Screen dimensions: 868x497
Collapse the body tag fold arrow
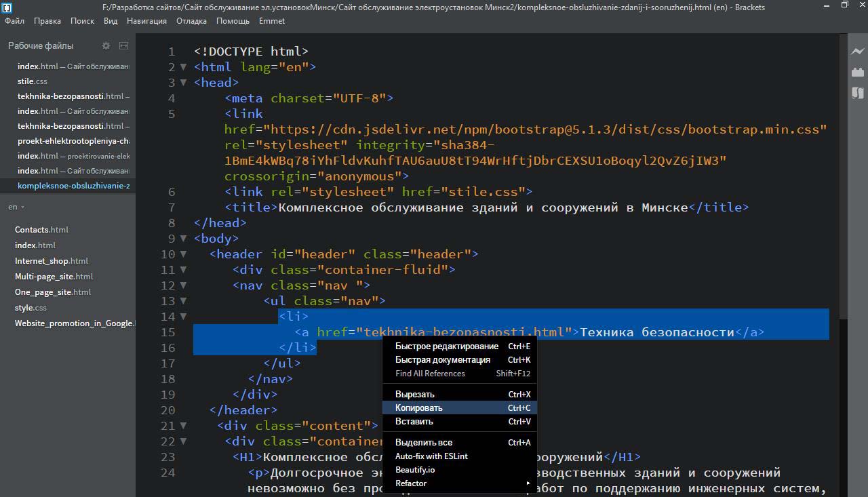pos(183,239)
